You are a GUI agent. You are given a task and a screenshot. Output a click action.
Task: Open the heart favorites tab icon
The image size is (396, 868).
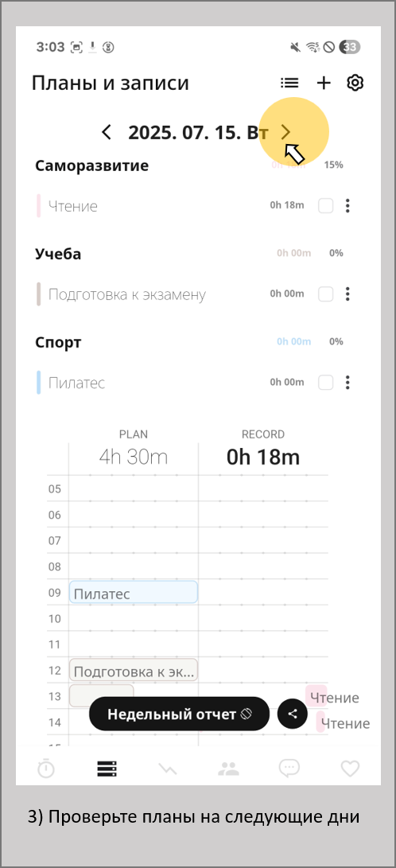coord(350,769)
